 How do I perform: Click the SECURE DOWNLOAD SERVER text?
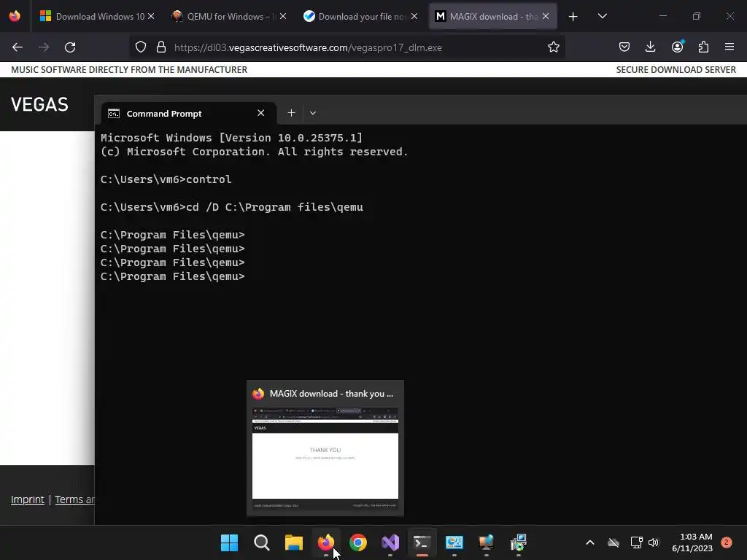point(676,69)
